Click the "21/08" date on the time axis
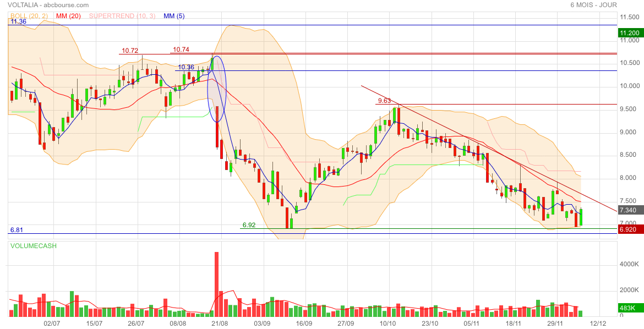This screenshot has height=329, width=644. click(220, 323)
